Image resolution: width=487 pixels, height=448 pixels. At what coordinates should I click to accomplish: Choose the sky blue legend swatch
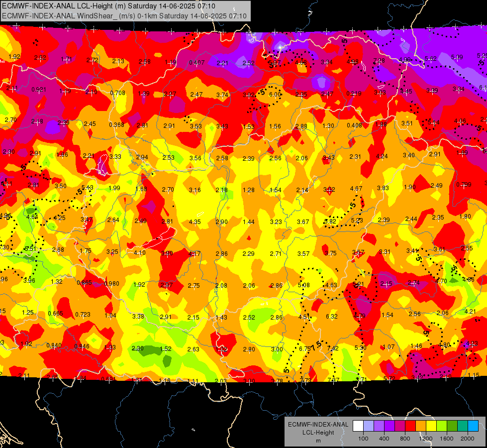click(x=473, y=426)
